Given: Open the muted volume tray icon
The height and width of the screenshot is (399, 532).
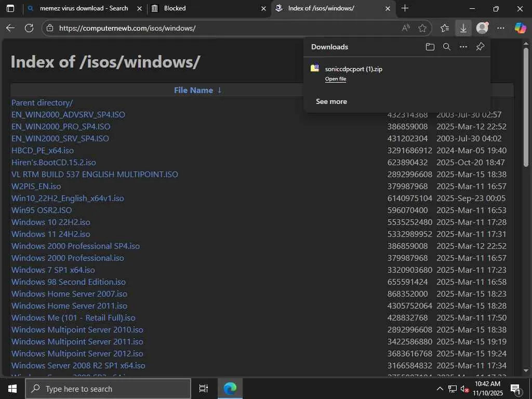Looking at the screenshot, I should (x=464, y=389).
